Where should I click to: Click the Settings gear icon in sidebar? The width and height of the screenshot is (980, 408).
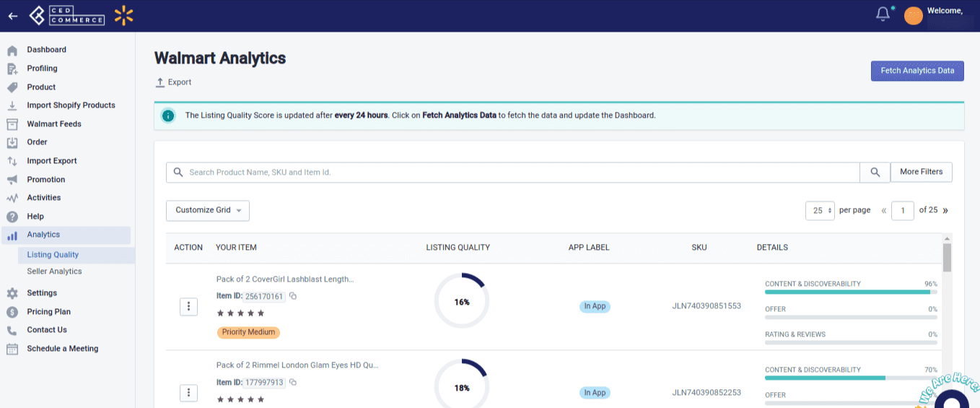[x=12, y=293]
